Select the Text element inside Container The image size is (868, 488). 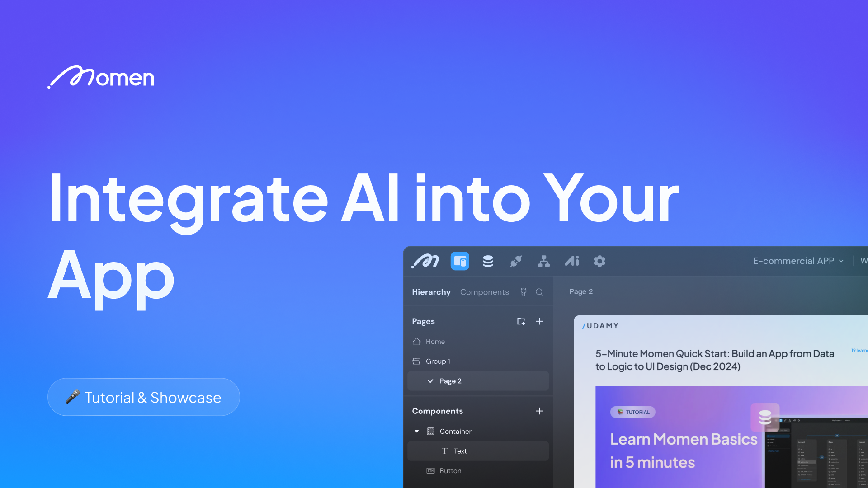(461, 451)
